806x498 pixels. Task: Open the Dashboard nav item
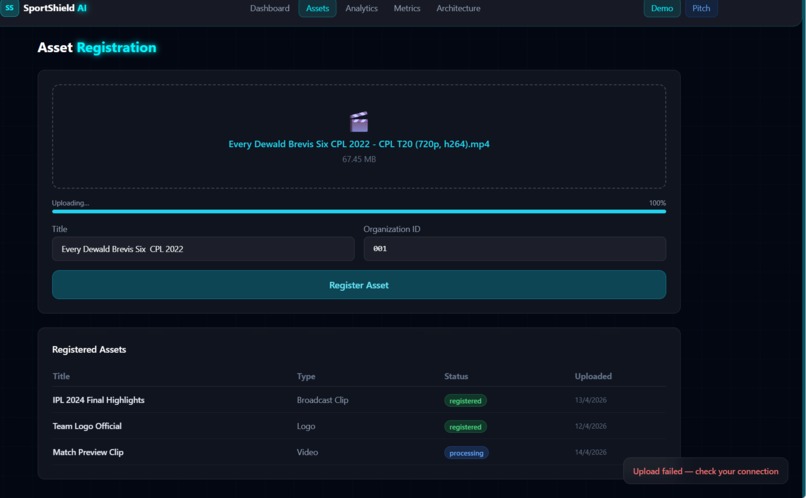[x=269, y=8]
